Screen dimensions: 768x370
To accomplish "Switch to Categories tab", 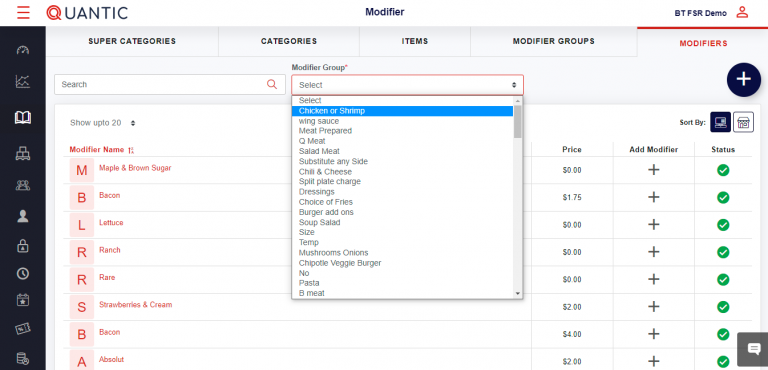I will tap(289, 41).
